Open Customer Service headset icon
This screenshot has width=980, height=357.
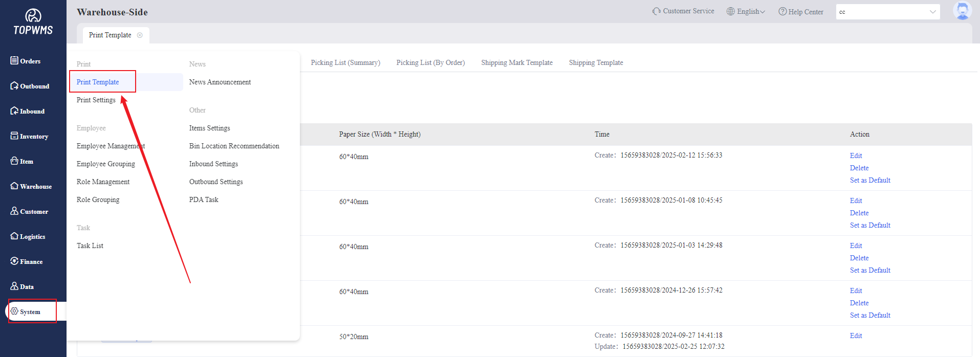656,11
